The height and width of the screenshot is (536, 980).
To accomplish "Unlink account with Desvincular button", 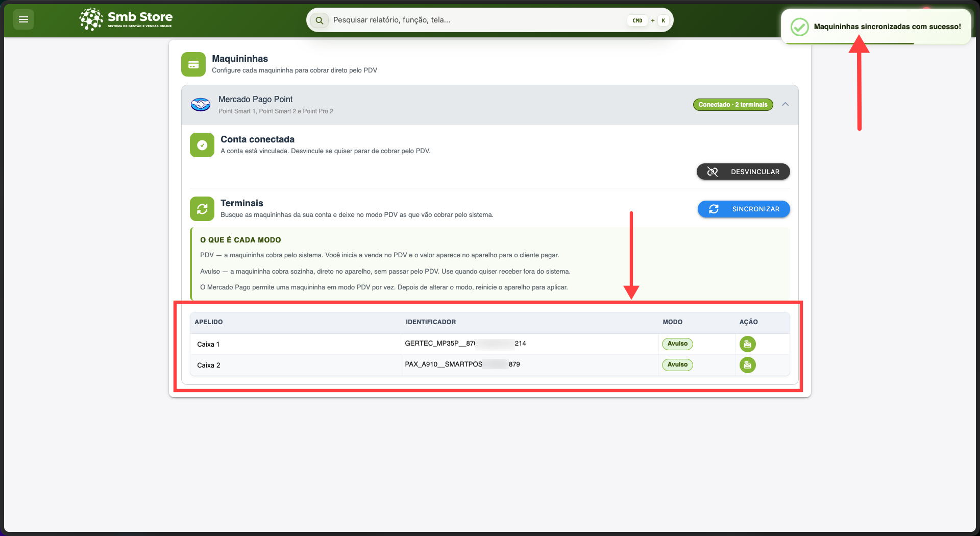I will (x=743, y=172).
